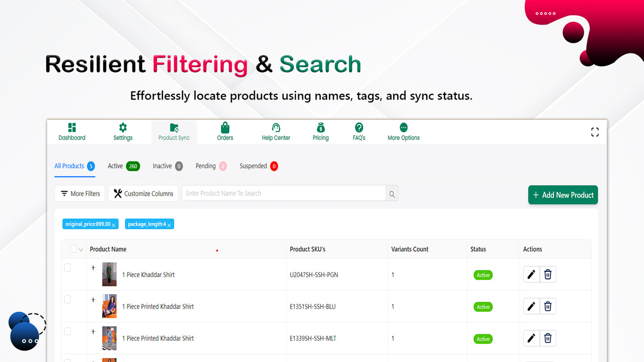Click the FAQ's question mark icon
This screenshot has height=362, width=644.
click(x=358, y=127)
